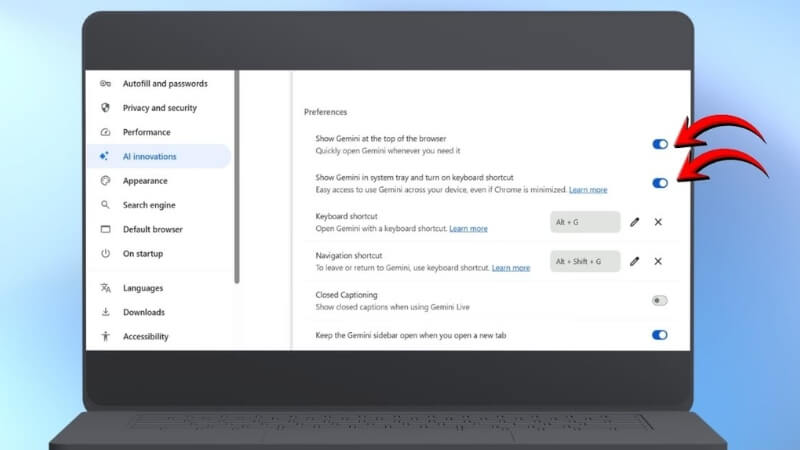Open Privacy and security settings
Image resolution: width=800 pixels, height=450 pixels.
159,108
